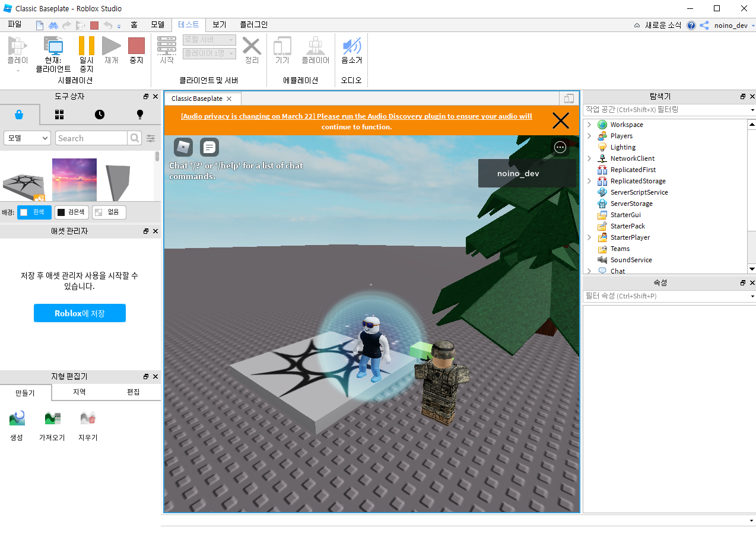756x537 pixels.
Task: Switch to the 보기 ribbon tab
Action: point(220,24)
